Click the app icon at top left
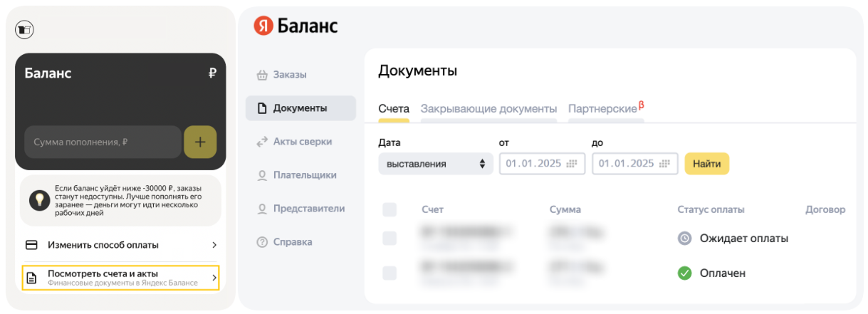Screen dimensions: 868x314 point(25,29)
